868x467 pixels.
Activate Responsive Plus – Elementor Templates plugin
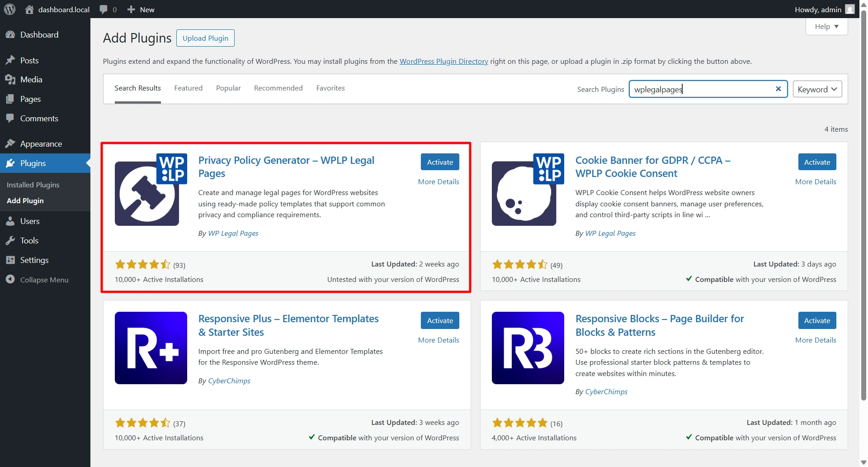(440, 320)
